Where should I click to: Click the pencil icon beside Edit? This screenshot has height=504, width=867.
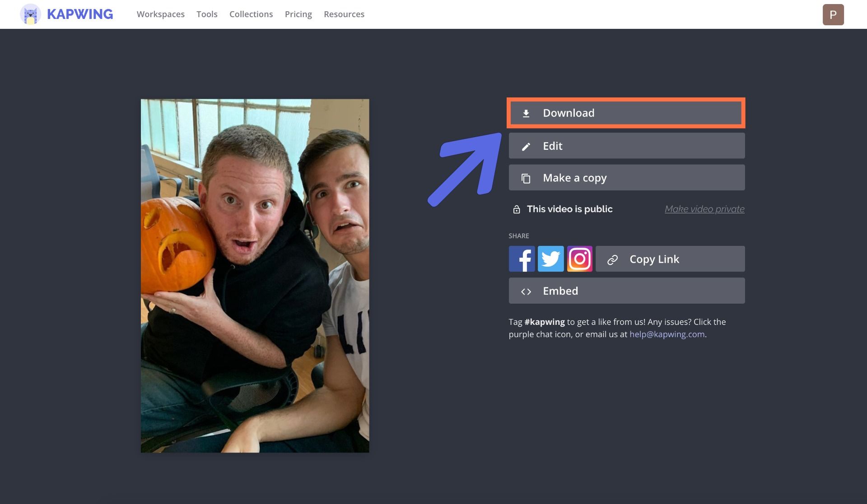click(x=526, y=147)
